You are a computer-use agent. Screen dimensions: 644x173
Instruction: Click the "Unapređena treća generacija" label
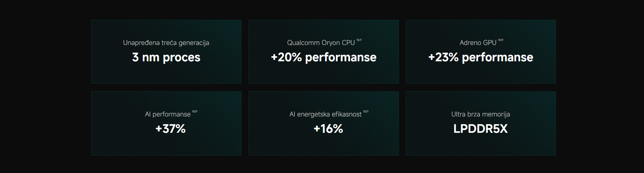(166, 43)
